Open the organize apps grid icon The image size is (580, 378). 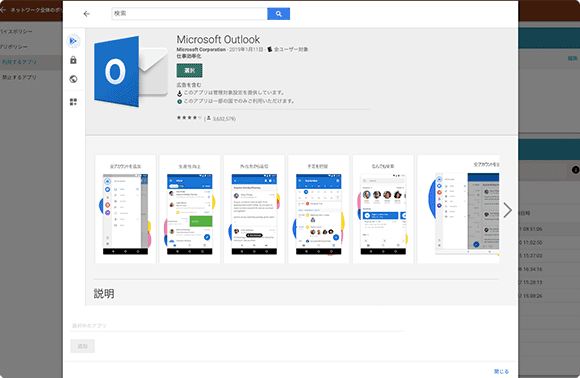[x=73, y=102]
